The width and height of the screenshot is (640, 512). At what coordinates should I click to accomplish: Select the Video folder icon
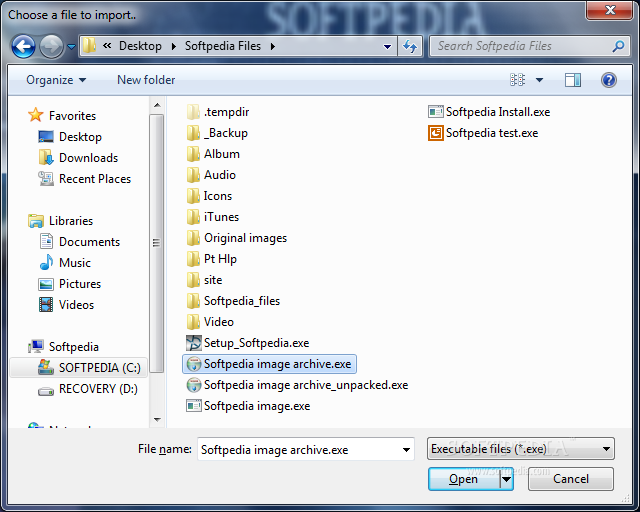coord(193,322)
